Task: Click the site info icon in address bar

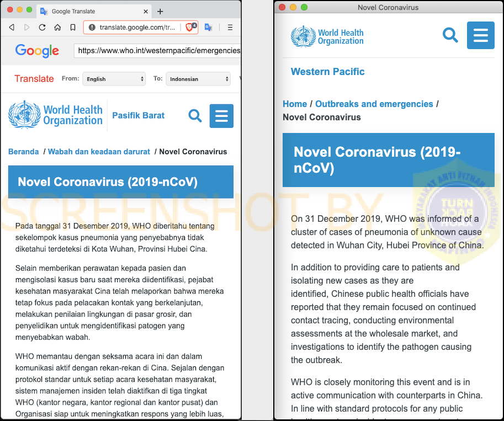Action: point(92,28)
